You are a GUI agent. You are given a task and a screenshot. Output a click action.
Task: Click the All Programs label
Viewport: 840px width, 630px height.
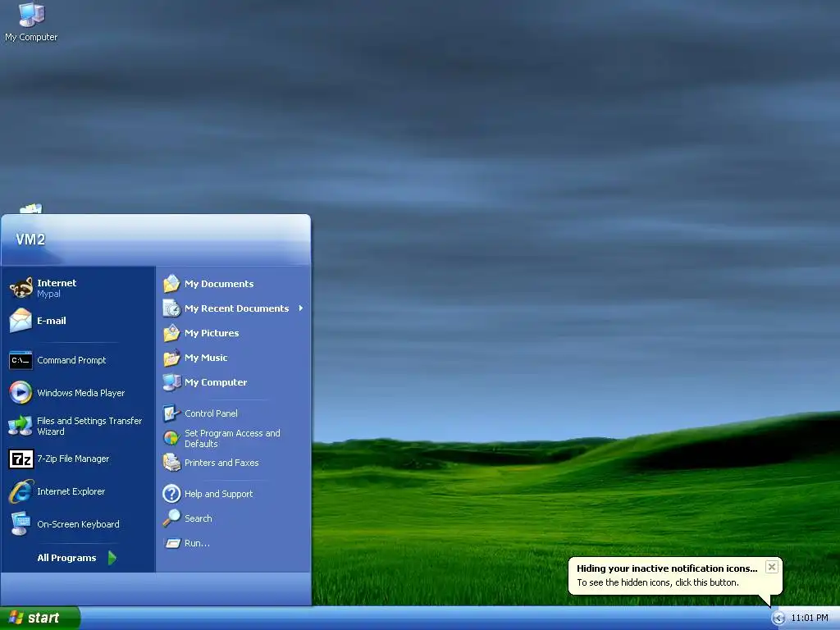click(66, 558)
